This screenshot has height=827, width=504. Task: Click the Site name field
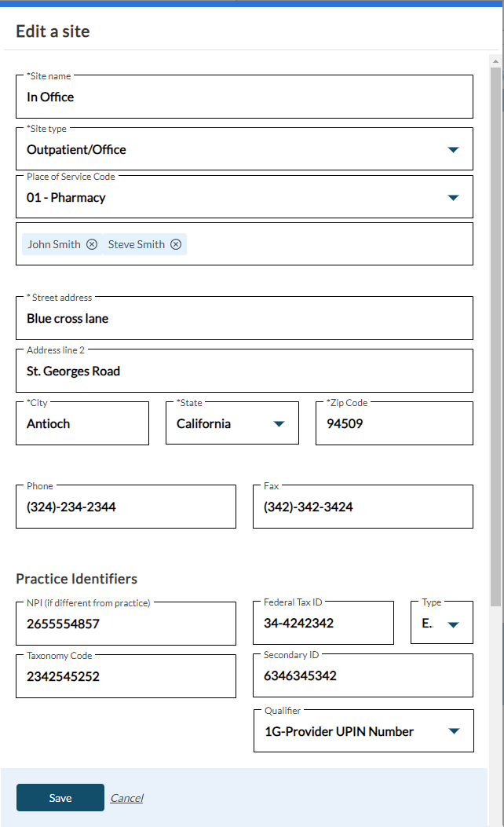click(x=243, y=97)
